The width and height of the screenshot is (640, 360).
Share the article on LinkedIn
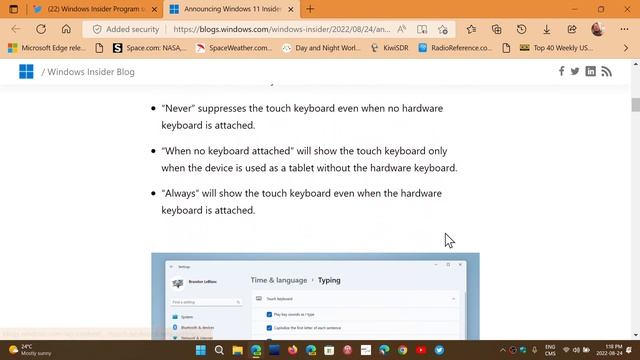tap(590, 71)
